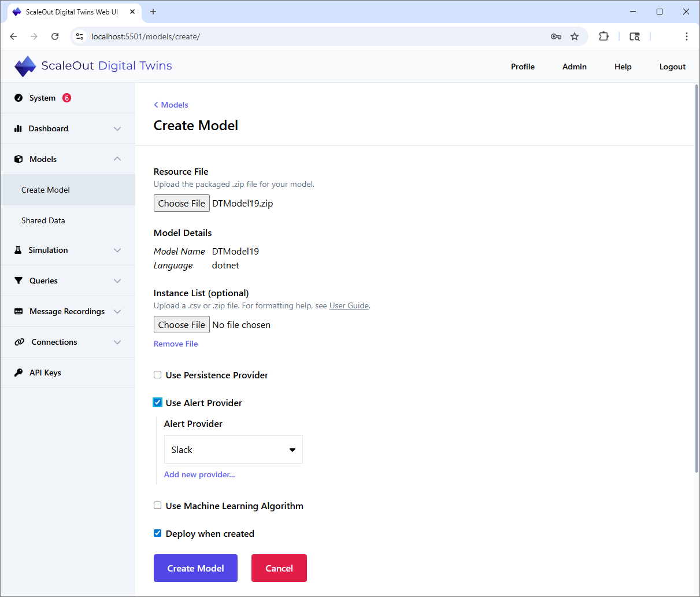Click the Connections link icon

pos(19,342)
